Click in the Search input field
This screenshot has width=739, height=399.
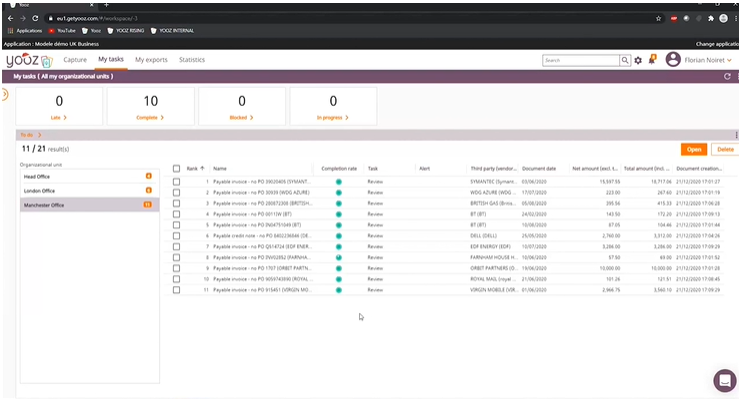tap(581, 60)
